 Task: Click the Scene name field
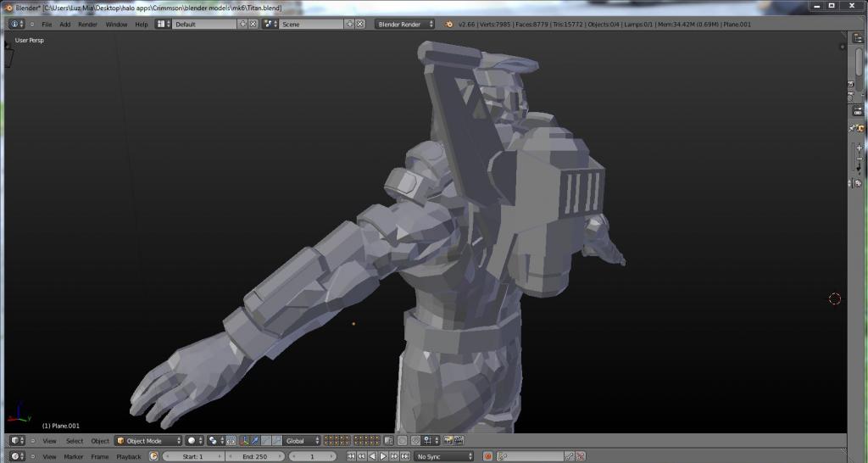click(312, 25)
